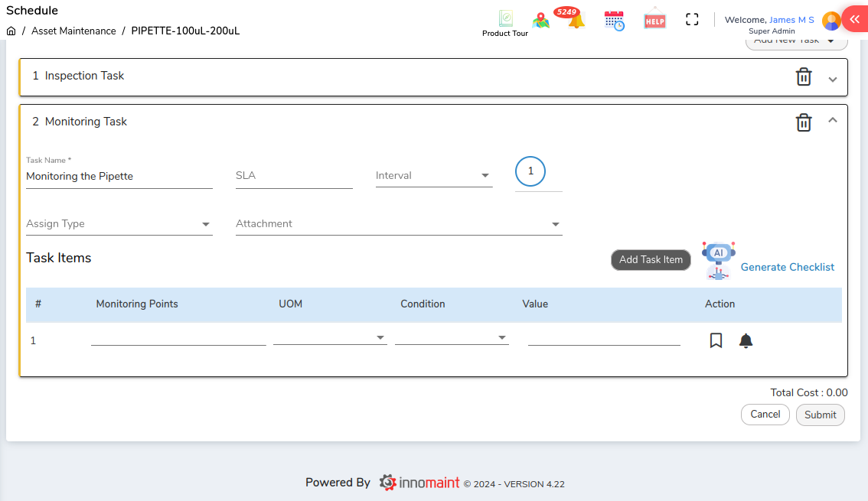
Task: Toggle fullscreen mode icon
Action: [x=692, y=20]
